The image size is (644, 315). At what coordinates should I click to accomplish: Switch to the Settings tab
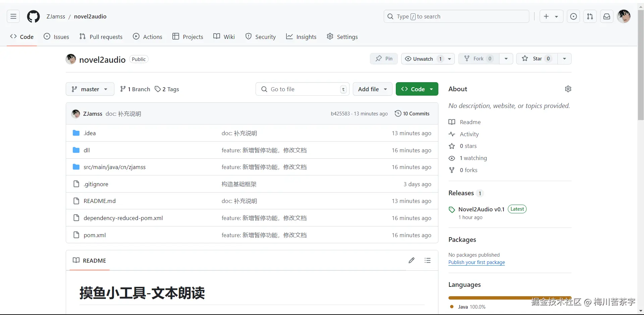coord(342,37)
